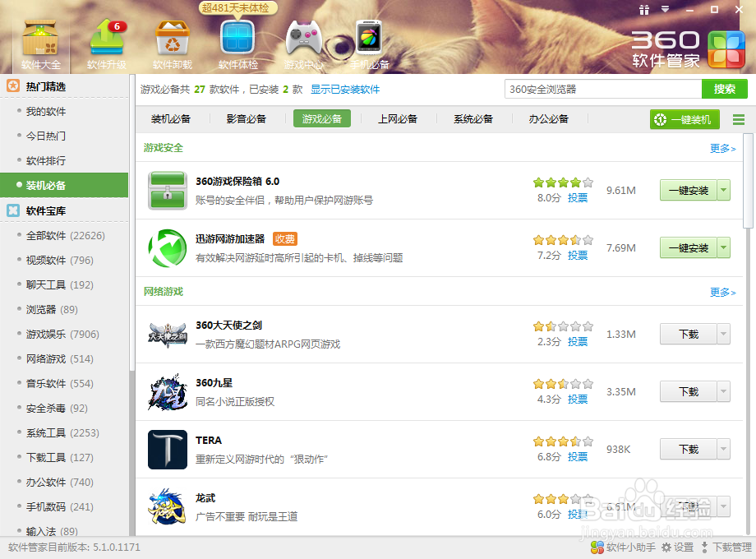Switch to the 上网必备 tab
The width and height of the screenshot is (756, 559).
pyautogui.click(x=398, y=118)
